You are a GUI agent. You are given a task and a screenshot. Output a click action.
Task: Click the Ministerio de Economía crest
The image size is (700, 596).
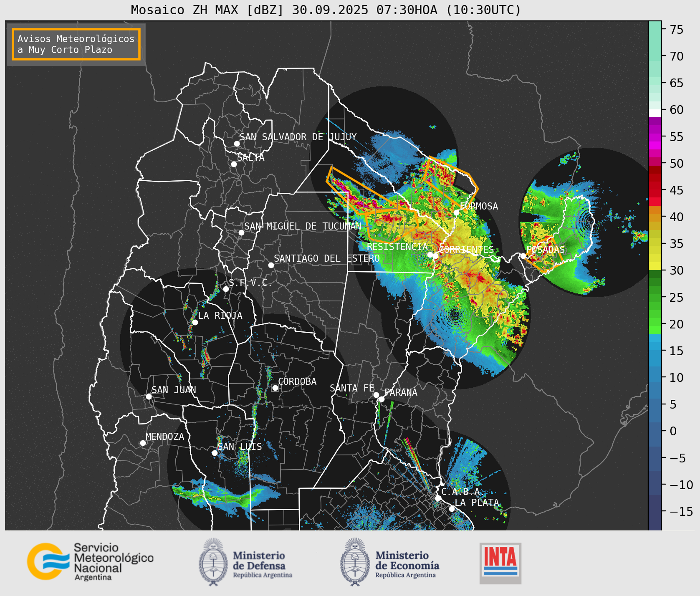[x=356, y=562]
